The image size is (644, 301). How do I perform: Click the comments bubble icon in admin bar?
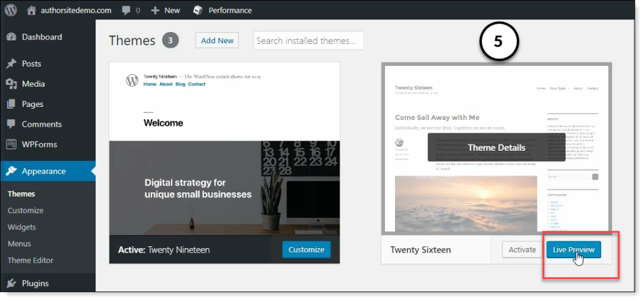tap(126, 10)
